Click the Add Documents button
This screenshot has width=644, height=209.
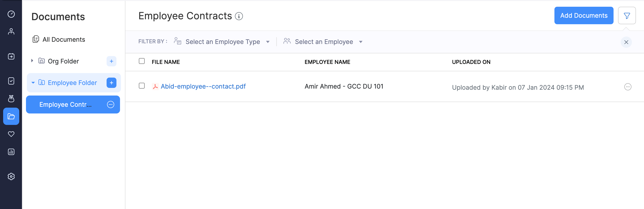click(x=584, y=15)
